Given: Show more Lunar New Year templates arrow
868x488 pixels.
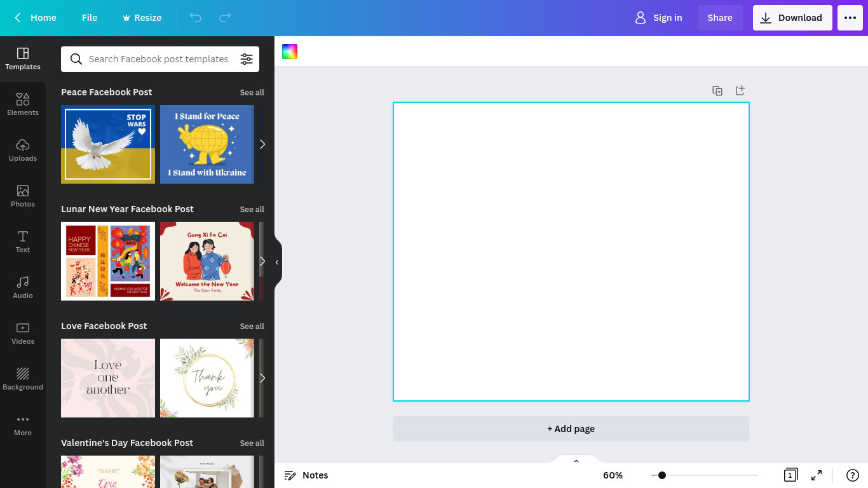Looking at the screenshot, I should [x=262, y=261].
